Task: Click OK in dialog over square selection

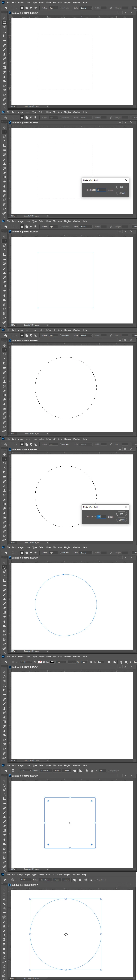Action: point(121,187)
